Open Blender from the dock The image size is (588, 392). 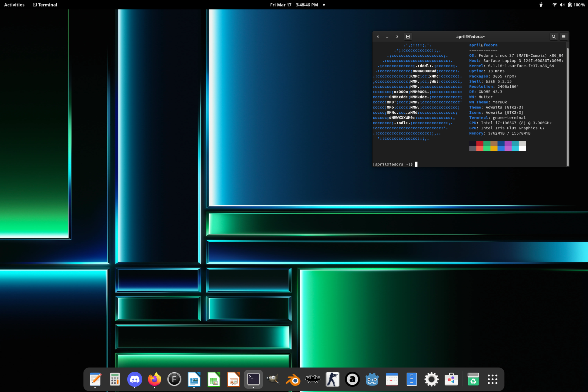293,379
